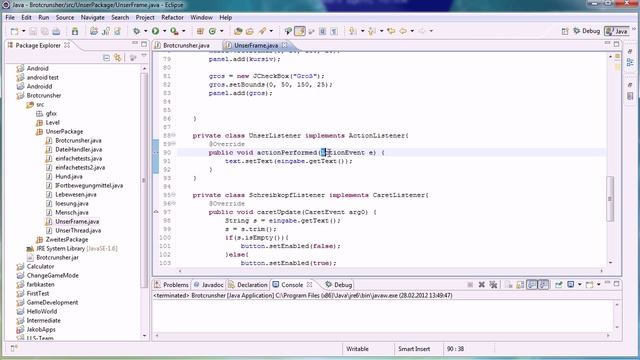The width and height of the screenshot is (640, 360).
Task: Switch to the Declaration tab
Action: tap(248, 284)
